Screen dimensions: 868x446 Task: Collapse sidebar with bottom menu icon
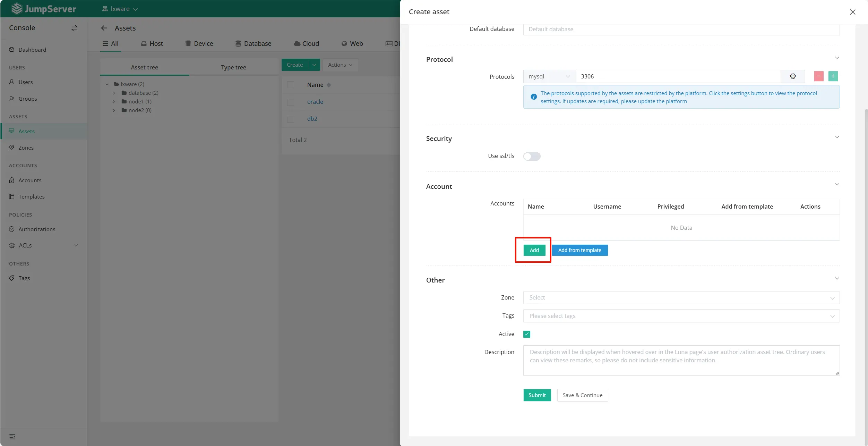[x=12, y=437]
